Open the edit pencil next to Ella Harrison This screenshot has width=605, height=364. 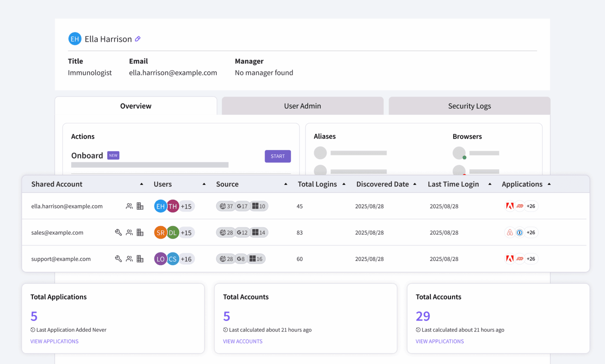tap(137, 39)
